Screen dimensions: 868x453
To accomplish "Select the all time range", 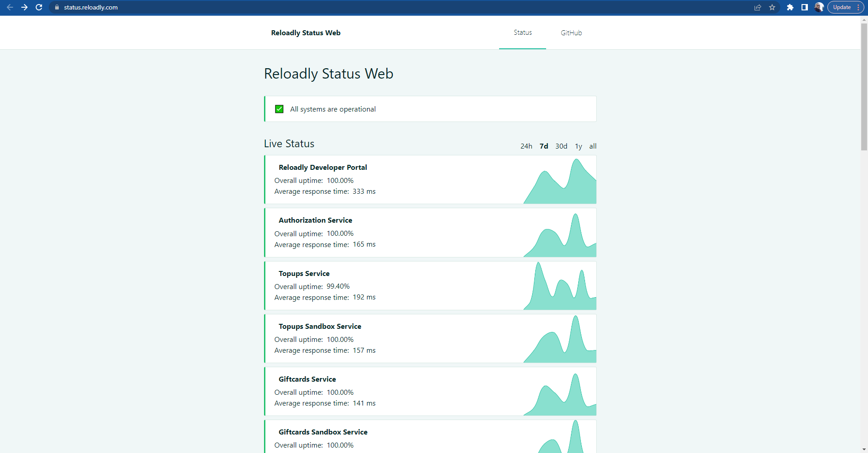I will click(593, 146).
